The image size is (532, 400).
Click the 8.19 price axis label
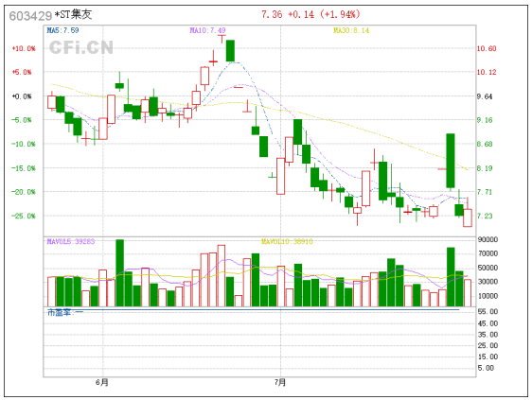(485, 168)
